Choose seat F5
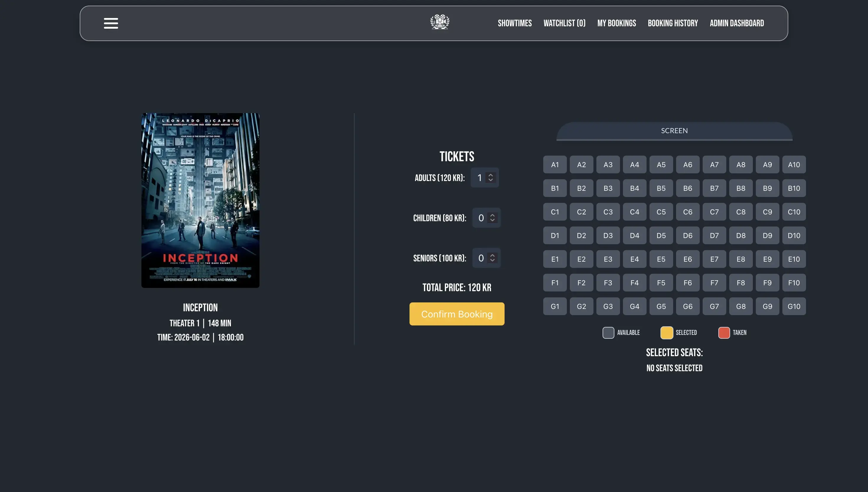 (x=661, y=283)
